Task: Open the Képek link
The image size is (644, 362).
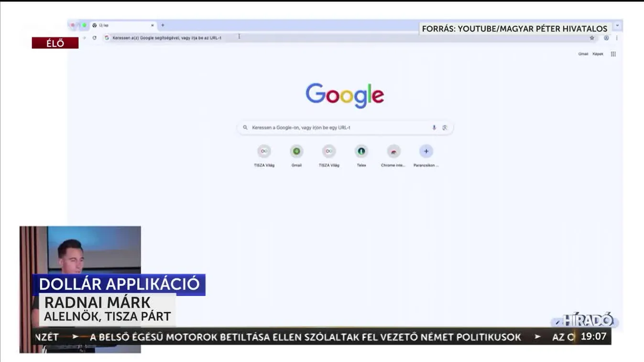Action: (598, 54)
